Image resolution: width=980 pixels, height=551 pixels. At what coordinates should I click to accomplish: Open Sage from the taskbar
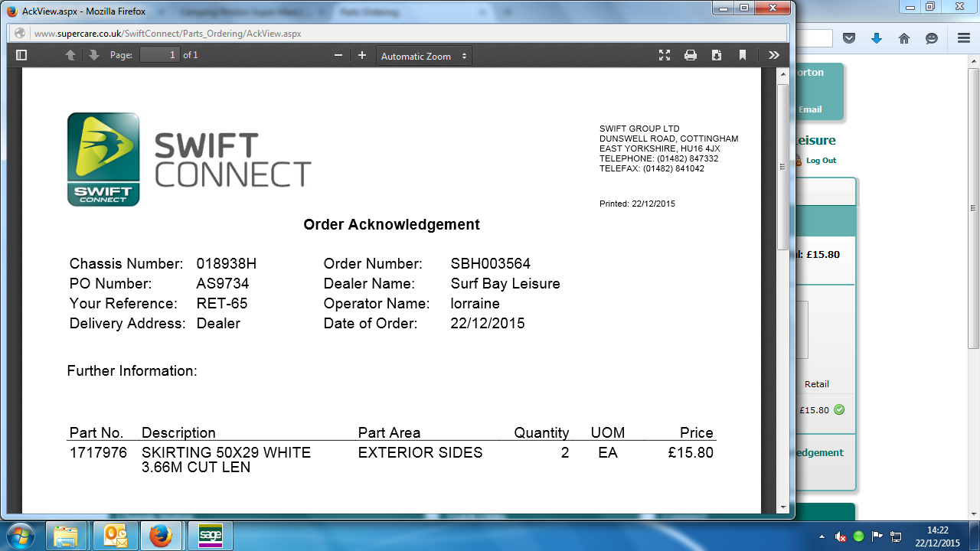(211, 536)
